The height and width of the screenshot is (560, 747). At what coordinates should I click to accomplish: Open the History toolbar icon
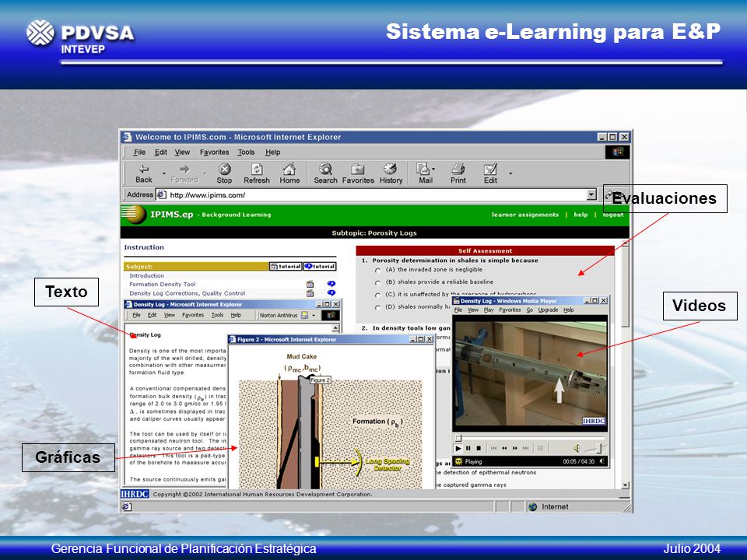point(391,173)
